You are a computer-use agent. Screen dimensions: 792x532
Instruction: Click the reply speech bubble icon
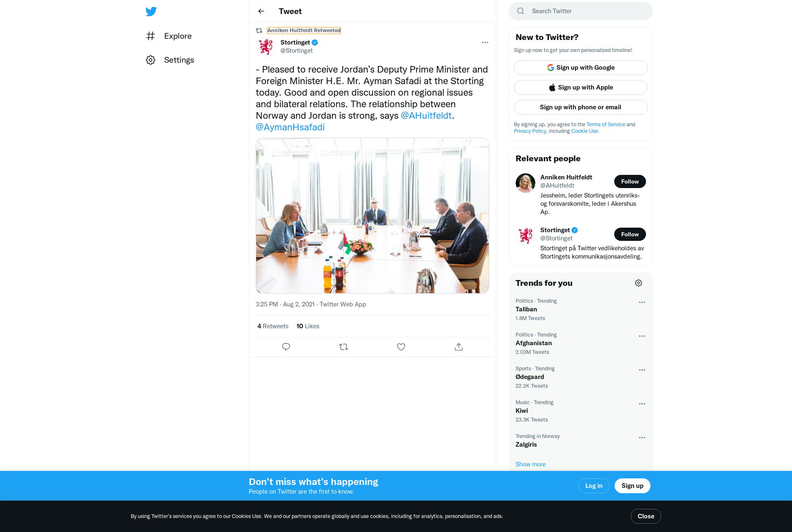tap(286, 347)
